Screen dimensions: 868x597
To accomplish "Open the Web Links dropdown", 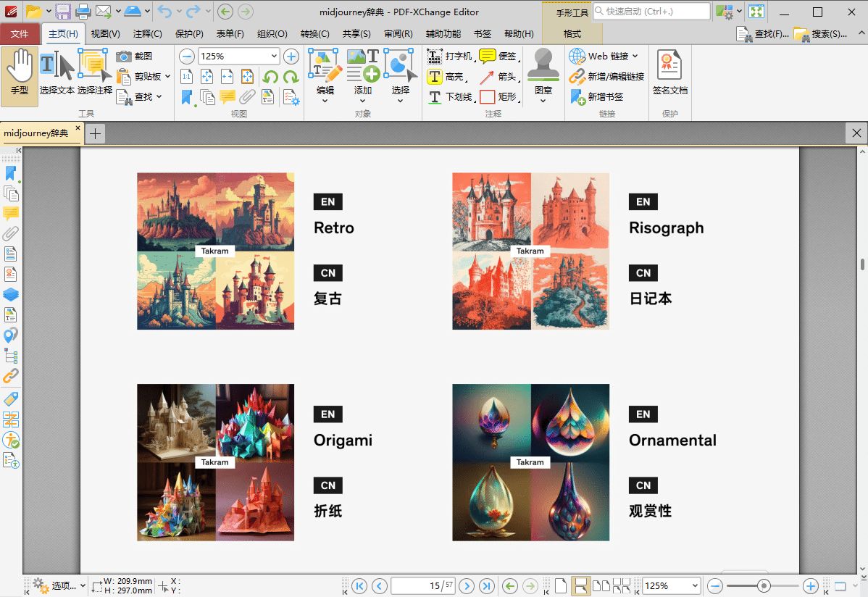I will click(x=635, y=57).
